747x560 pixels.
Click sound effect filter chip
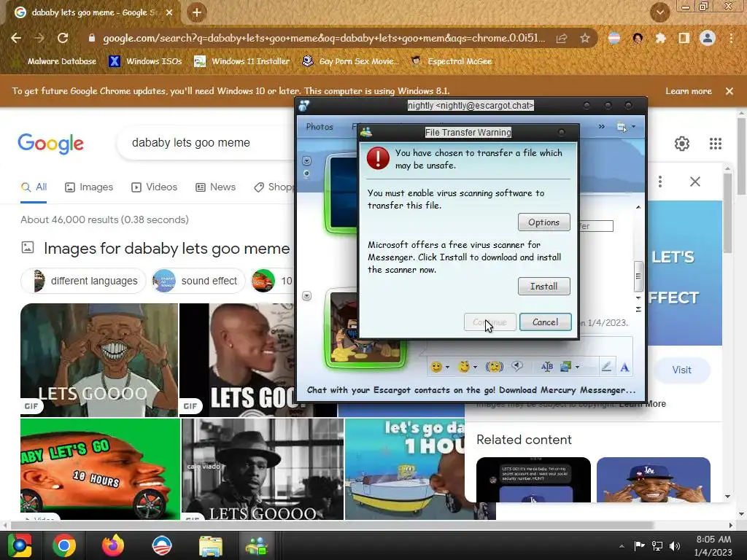198,281
